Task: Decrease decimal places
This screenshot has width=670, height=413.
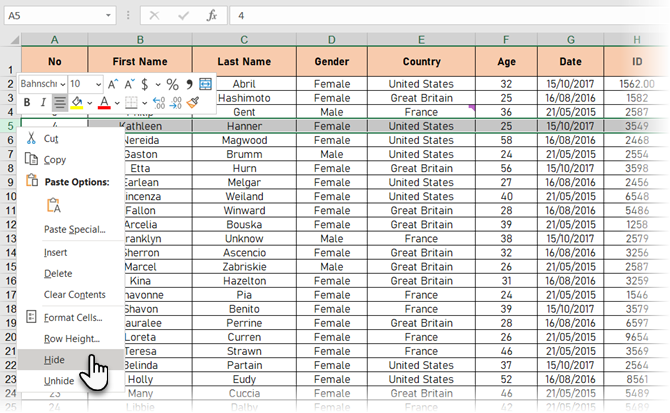Action: 176,103
